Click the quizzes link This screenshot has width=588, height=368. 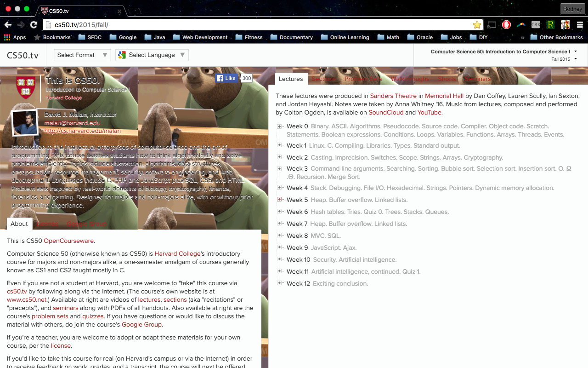93,316
